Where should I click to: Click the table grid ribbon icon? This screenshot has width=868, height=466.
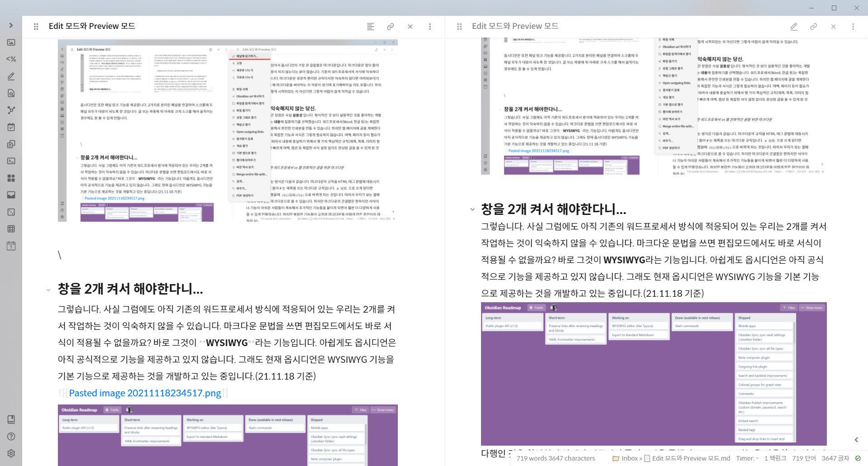[11, 229]
